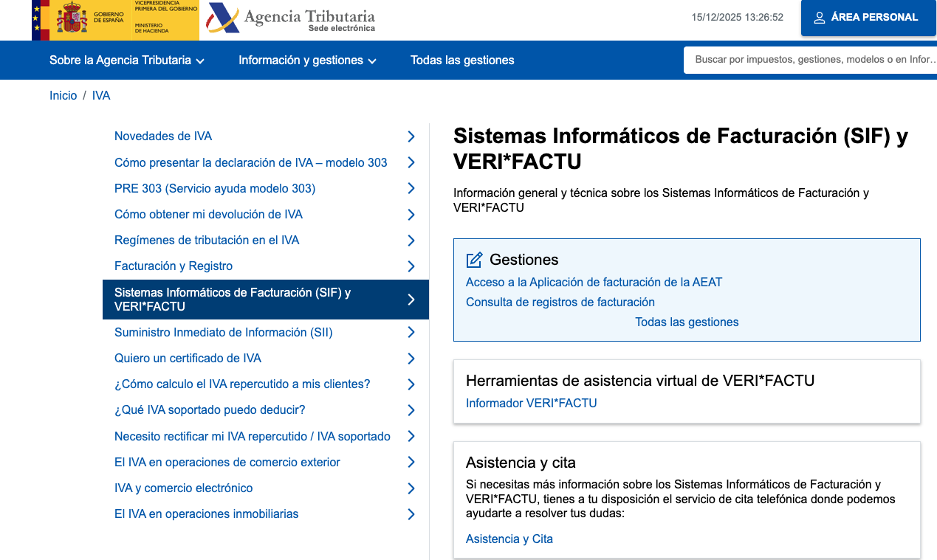Click chevron beside El IVA en operaciones inmobiliarias
This screenshot has height=560, width=937.
click(411, 514)
